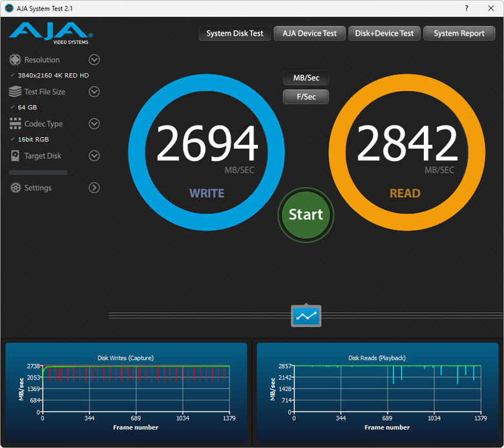Click the Test File Size stack icon
Viewport: 504px width, 448px height.
[15, 92]
